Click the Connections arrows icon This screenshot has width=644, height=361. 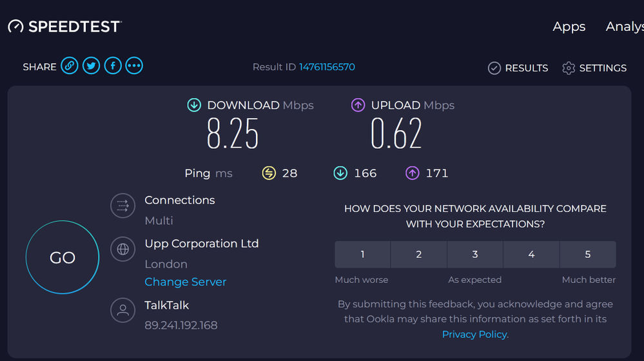(x=122, y=206)
